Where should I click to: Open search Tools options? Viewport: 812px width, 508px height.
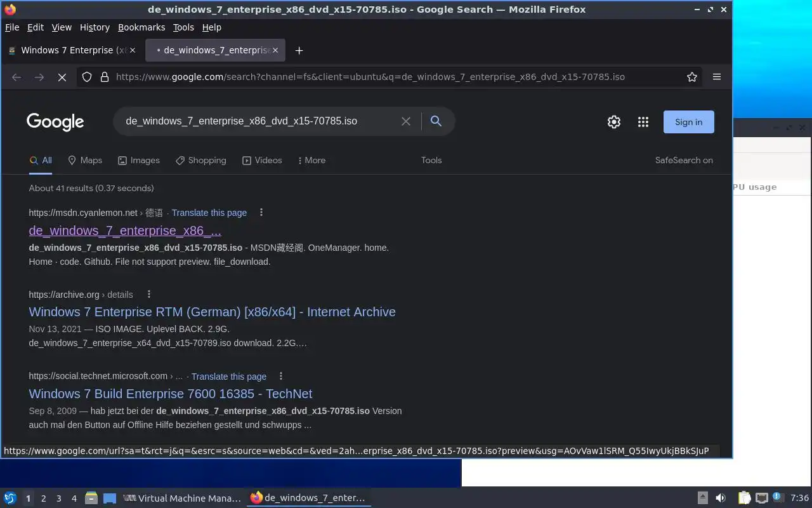pyautogui.click(x=431, y=161)
